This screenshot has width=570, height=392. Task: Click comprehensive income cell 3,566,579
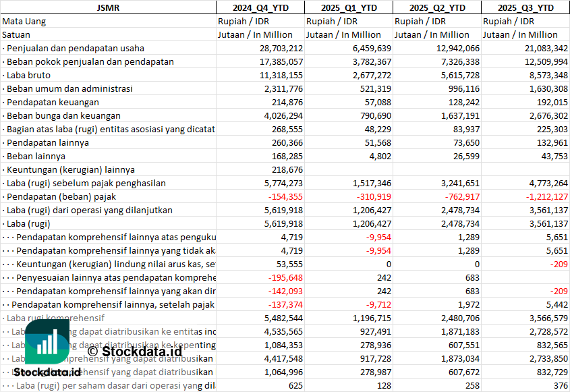click(x=548, y=318)
